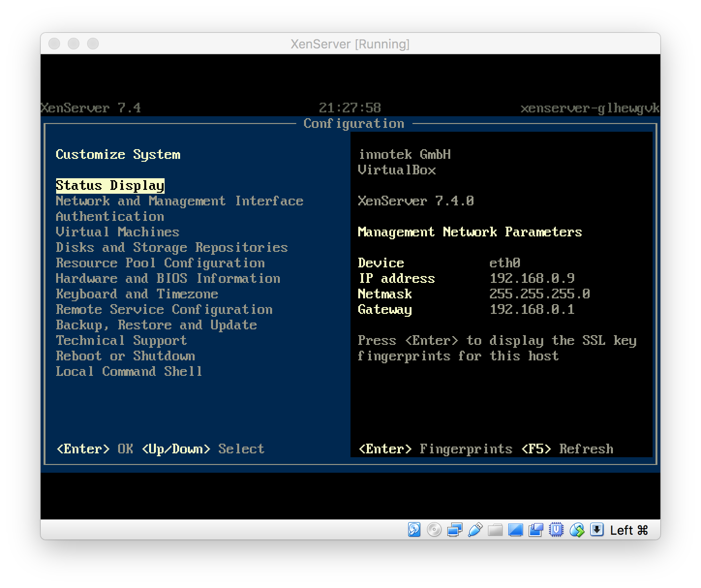This screenshot has height=588, width=701.
Task: Click the shared folders status icon
Action: (495, 530)
